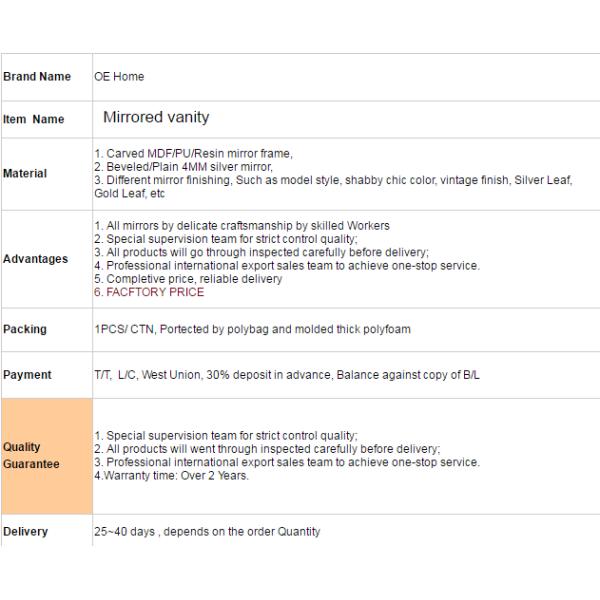This screenshot has height=600, width=600.
Task: Click the Completive price, reliable delivery line
Action: click(188, 279)
